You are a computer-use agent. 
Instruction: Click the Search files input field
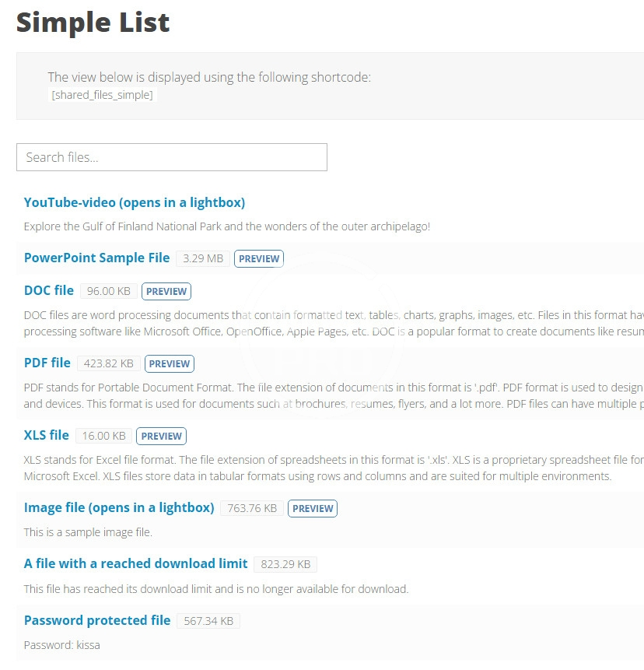[171, 157]
